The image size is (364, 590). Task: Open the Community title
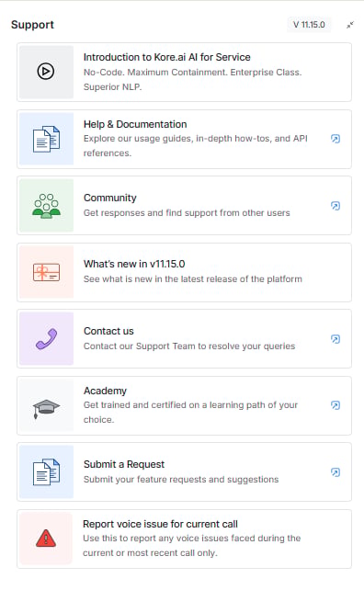(110, 198)
